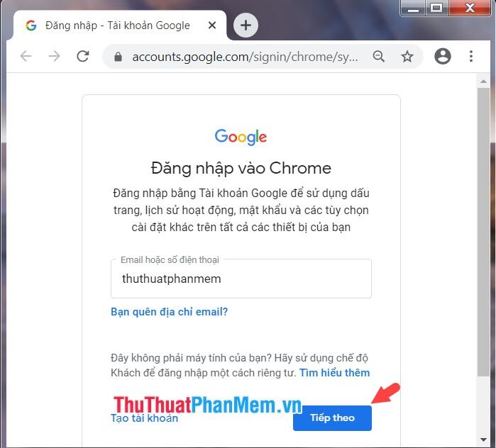The width and height of the screenshot is (496, 448).
Task: Click the Email hoặc số điện thoại field
Action: tap(241, 279)
